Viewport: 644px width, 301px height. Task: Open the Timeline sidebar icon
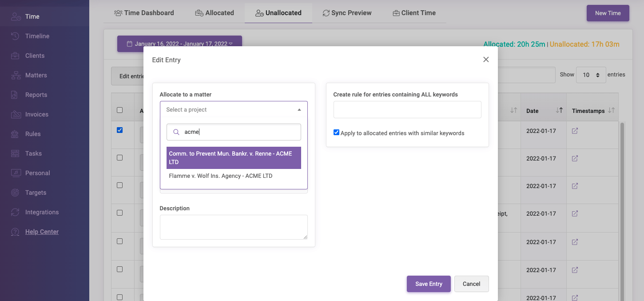coord(15,36)
